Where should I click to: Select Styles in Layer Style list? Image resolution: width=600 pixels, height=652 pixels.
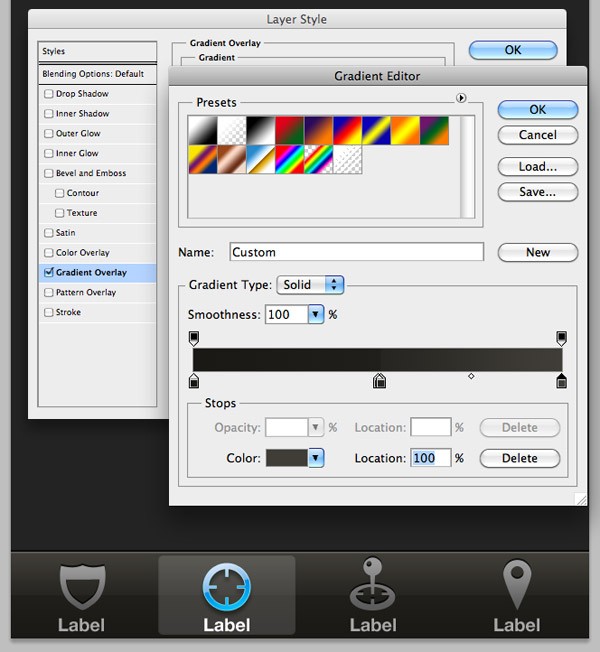tap(97, 52)
